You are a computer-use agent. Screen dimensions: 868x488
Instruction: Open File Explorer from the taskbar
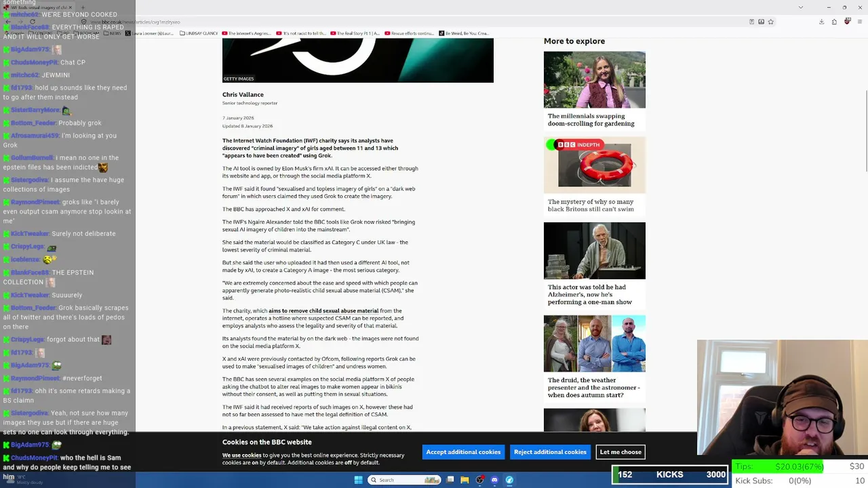(465, 480)
